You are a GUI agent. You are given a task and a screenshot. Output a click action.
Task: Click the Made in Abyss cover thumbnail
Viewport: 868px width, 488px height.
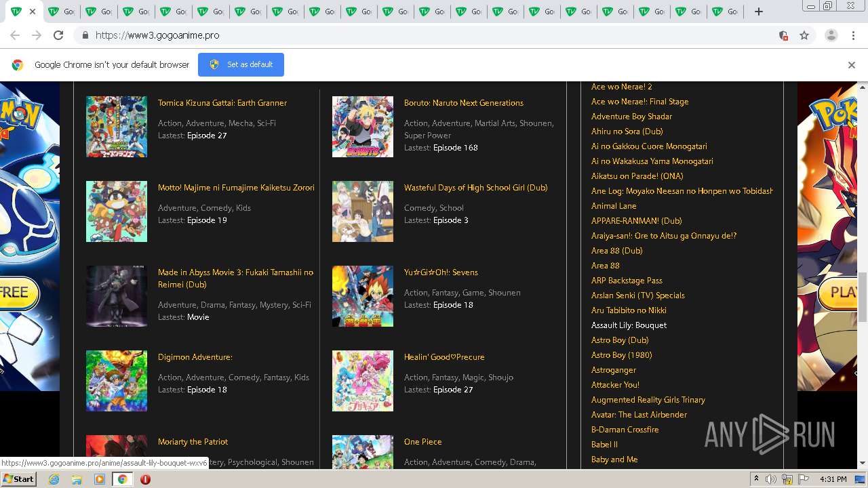point(117,296)
